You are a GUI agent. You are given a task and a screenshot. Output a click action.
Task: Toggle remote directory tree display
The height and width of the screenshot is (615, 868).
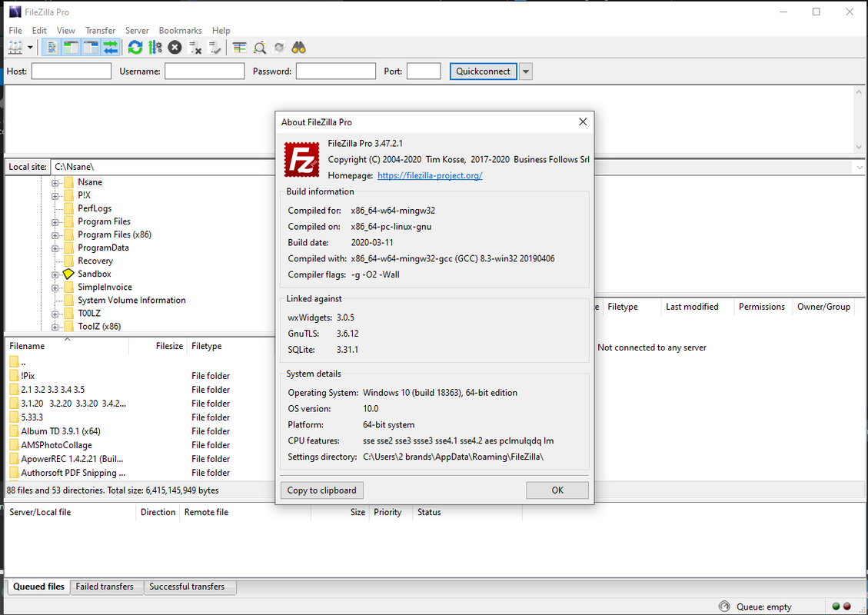point(91,48)
